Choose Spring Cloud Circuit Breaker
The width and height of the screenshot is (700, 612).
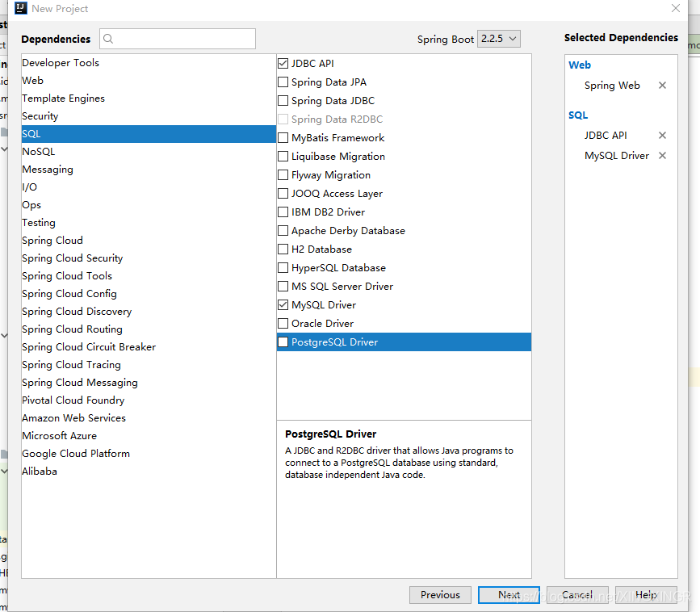149,347
